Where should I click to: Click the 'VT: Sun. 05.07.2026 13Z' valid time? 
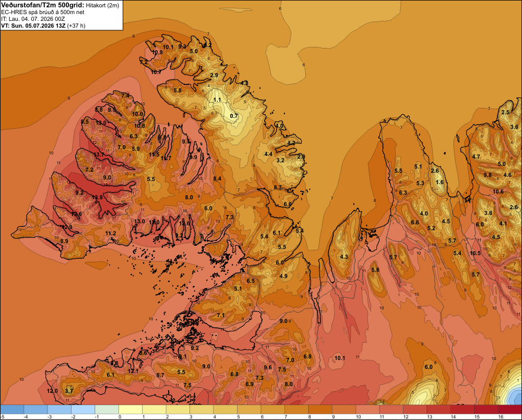click(33, 26)
